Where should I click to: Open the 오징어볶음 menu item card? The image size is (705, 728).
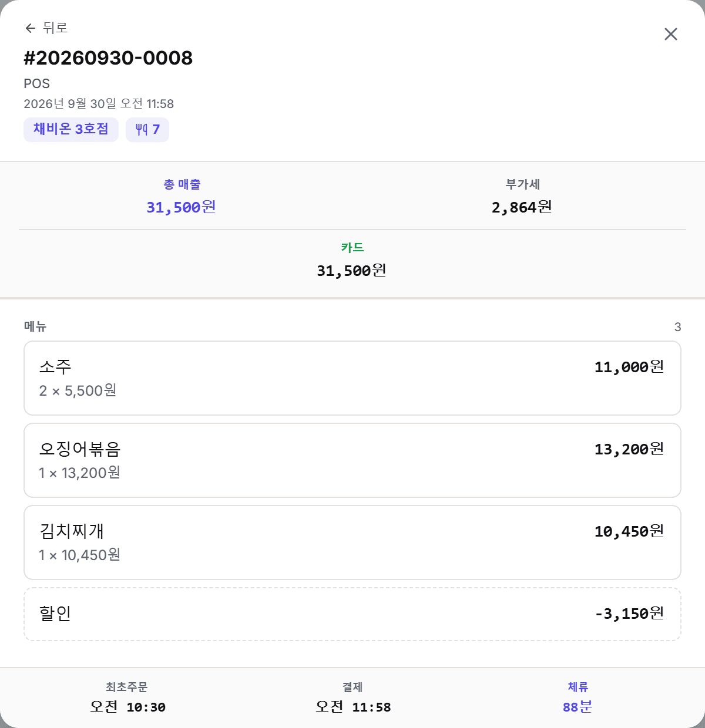coord(352,460)
